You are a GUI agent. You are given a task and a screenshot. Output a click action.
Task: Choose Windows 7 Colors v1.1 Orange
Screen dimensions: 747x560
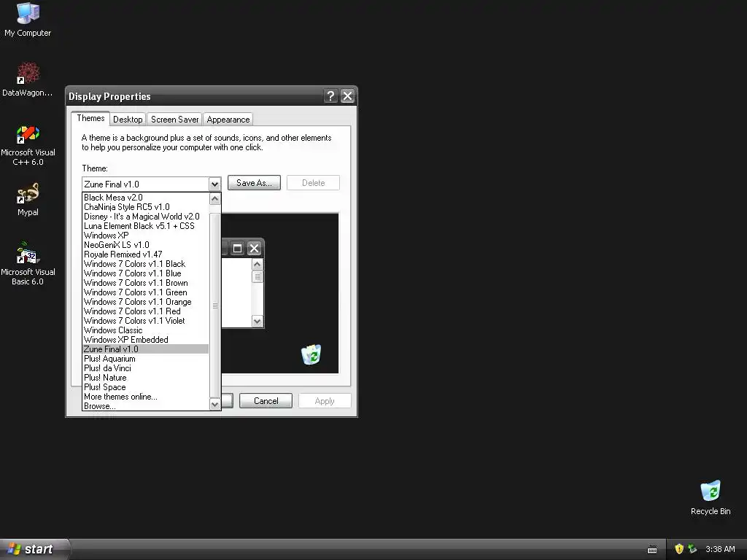[146, 302]
